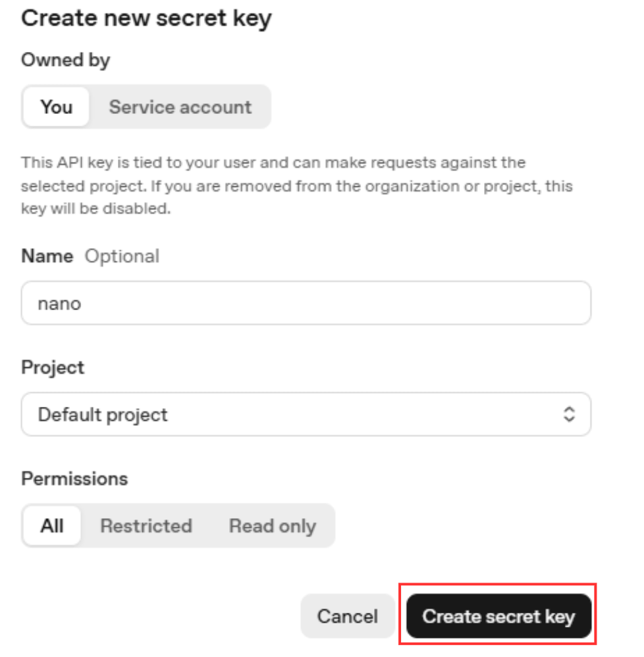The image size is (644, 657).
Task: Click the word "nano" in Name box
Action: click(59, 303)
